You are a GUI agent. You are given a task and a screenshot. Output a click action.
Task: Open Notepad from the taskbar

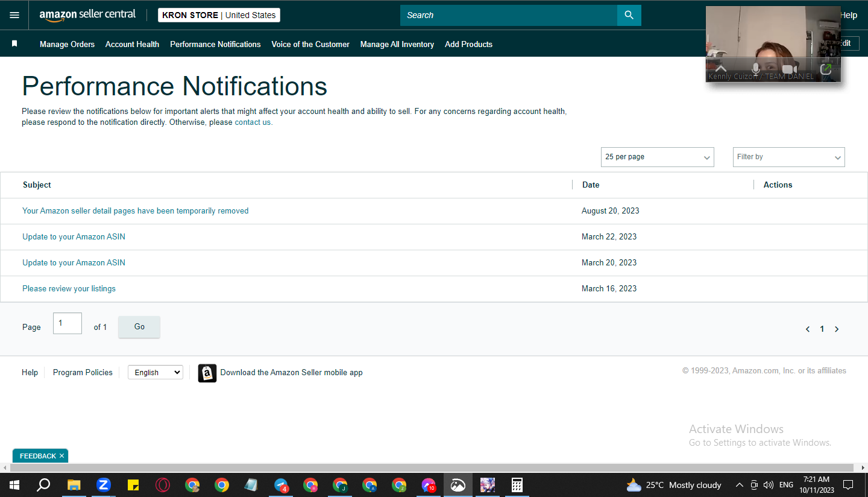[x=251, y=485]
